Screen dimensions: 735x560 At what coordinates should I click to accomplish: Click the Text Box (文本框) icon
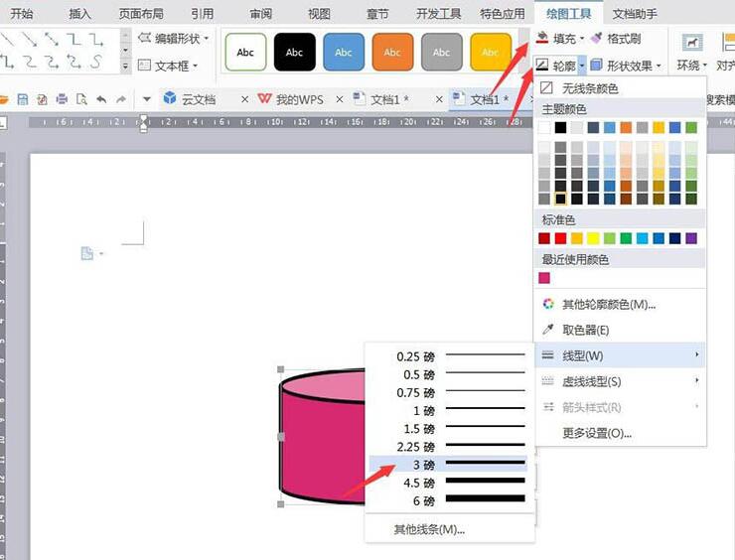(x=144, y=66)
